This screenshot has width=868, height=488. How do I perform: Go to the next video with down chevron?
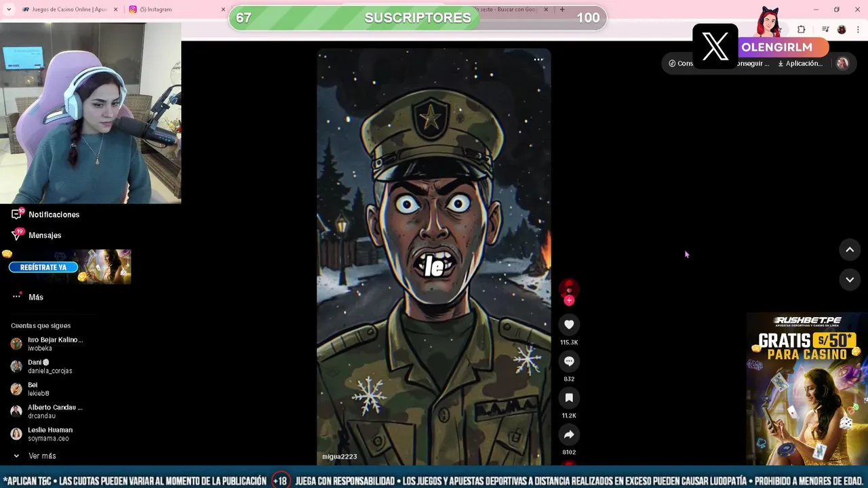point(850,279)
